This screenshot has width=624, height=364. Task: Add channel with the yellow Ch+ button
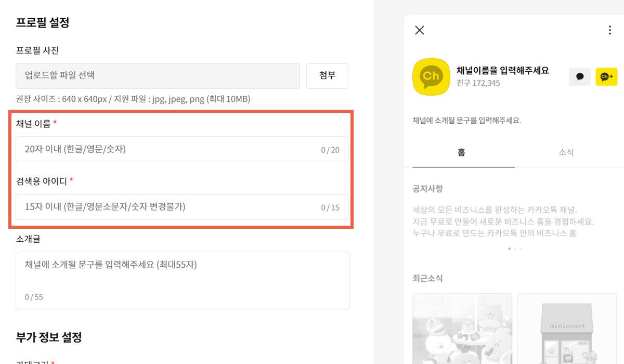606,76
